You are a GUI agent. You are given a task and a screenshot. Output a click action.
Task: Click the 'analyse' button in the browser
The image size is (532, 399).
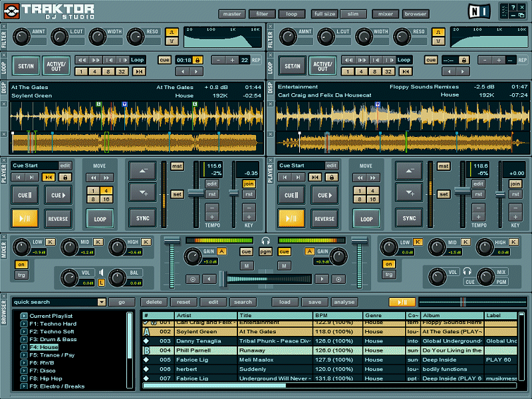344,302
